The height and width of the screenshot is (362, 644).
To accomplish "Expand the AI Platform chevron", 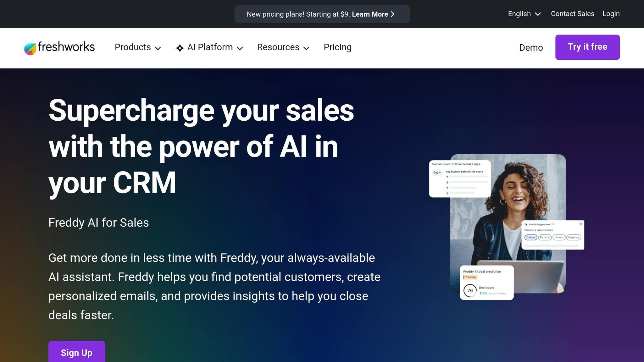I will tap(240, 48).
